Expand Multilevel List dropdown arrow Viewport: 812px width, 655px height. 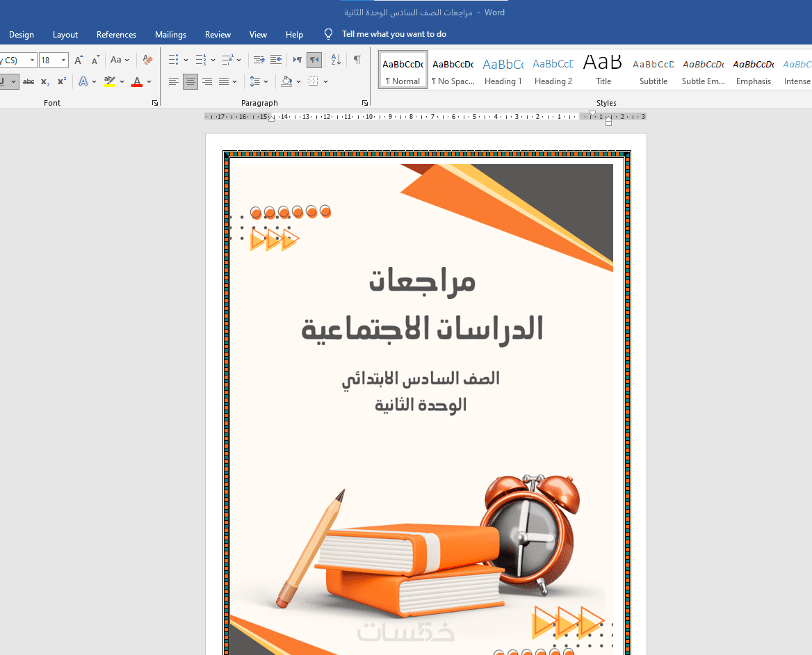click(238, 60)
